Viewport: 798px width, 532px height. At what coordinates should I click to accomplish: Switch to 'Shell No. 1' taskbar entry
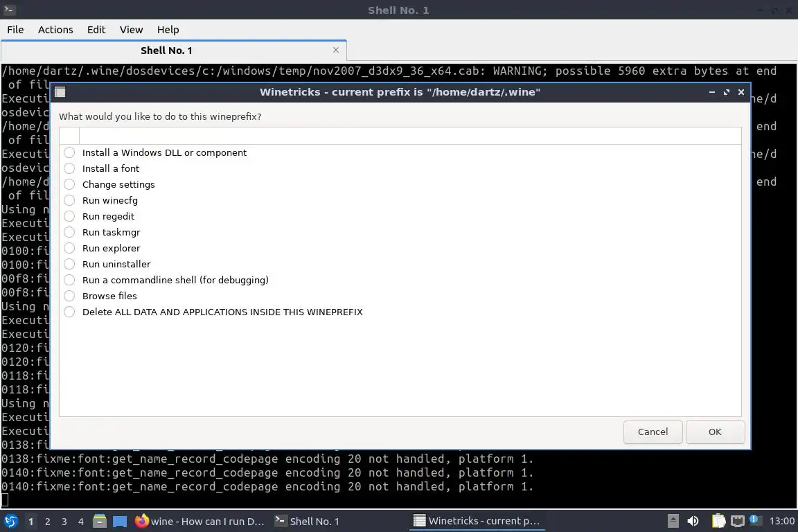point(307,522)
